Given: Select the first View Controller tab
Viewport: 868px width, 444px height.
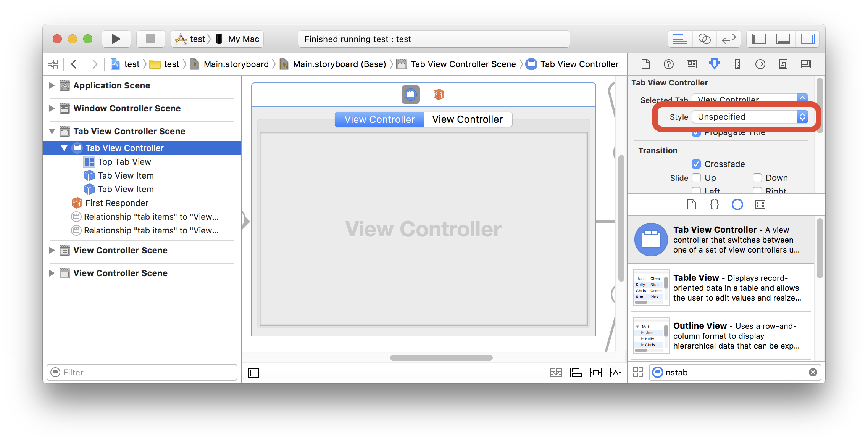Looking at the screenshot, I should (x=379, y=118).
